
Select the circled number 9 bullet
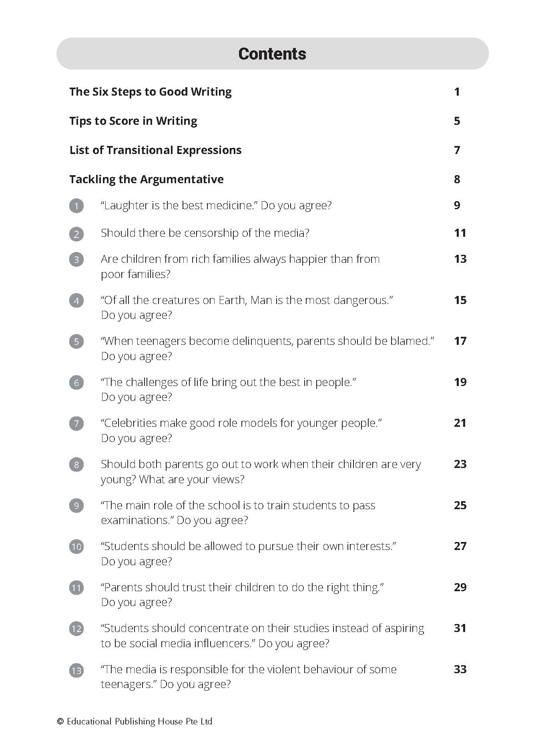(x=76, y=506)
